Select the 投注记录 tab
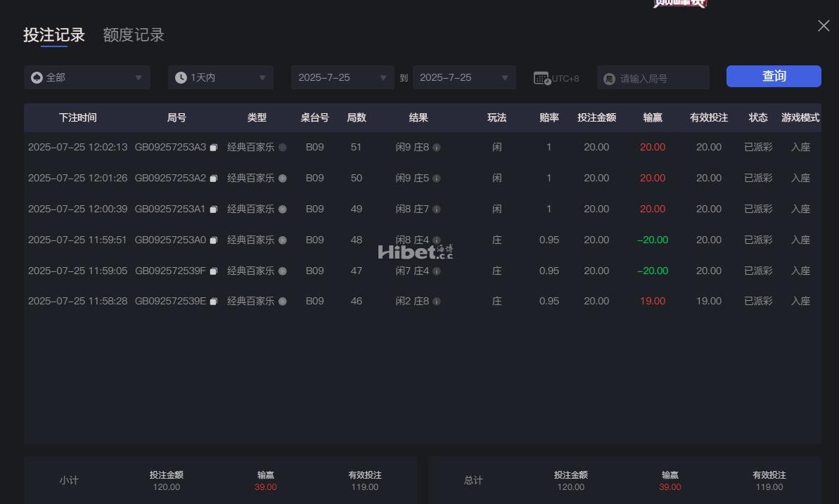Image resolution: width=839 pixels, height=504 pixels. 54,35
